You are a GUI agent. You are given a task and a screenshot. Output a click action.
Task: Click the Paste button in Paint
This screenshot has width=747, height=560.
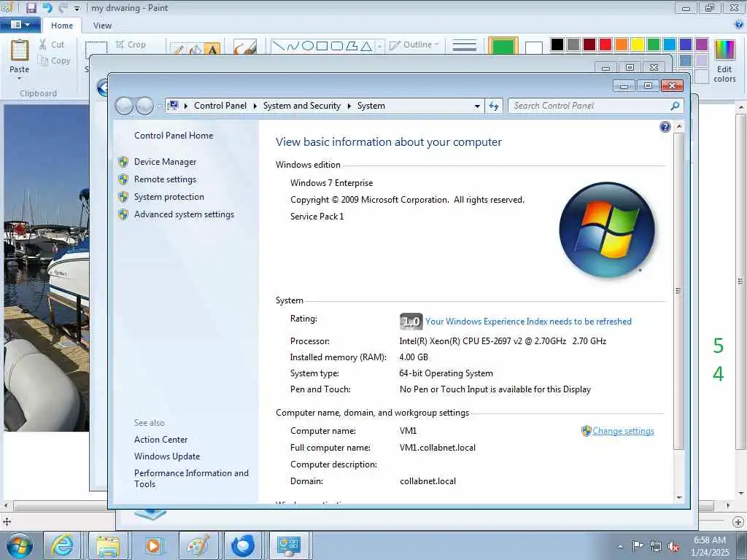click(x=19, y=58)
